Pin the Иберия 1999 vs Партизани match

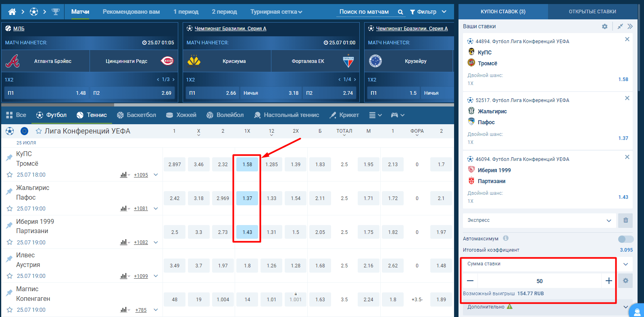(9, 225)
